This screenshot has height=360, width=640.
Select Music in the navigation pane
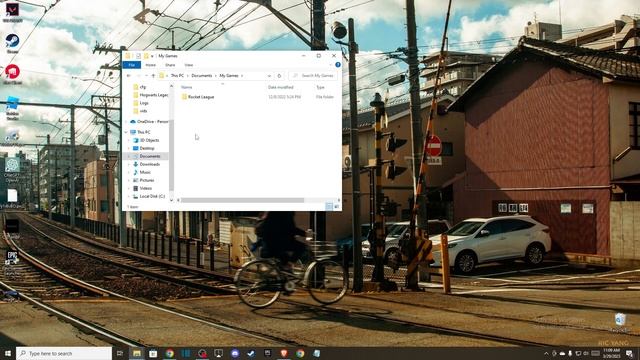(x=142, y=172)
